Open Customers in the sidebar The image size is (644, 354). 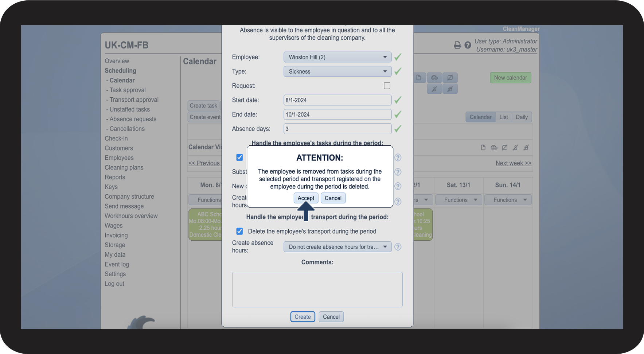119,148
